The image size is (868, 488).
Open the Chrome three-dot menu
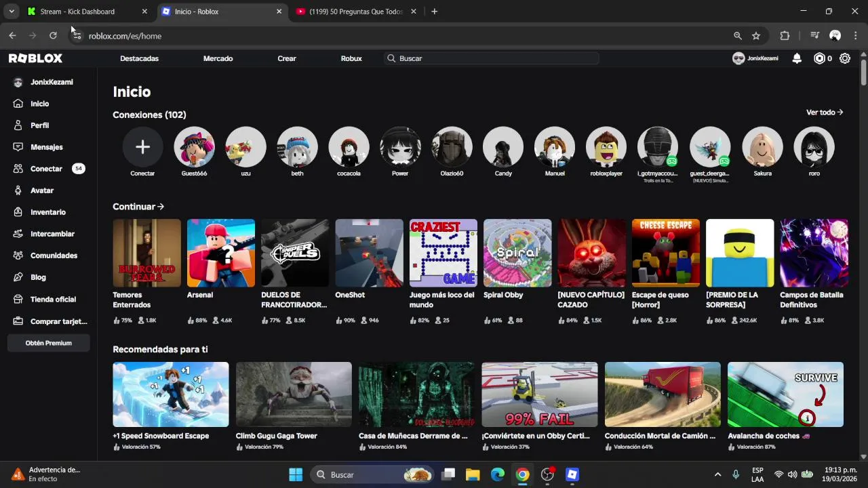point(856,36)
